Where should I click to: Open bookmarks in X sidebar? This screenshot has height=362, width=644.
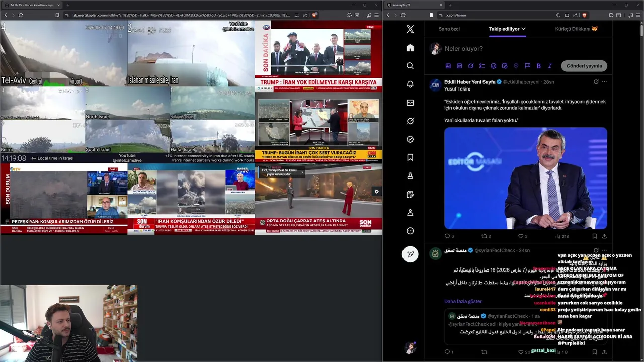click(410, 158)
